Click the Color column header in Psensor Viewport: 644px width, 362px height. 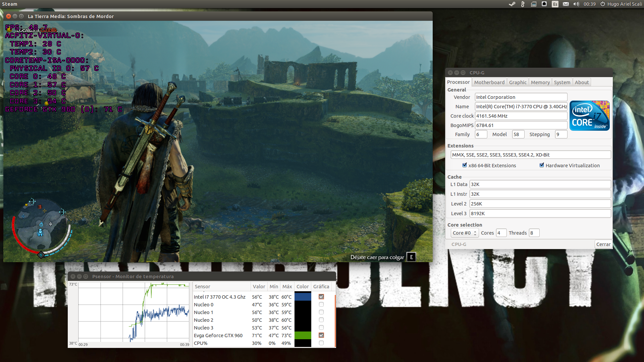pos(303,287)
